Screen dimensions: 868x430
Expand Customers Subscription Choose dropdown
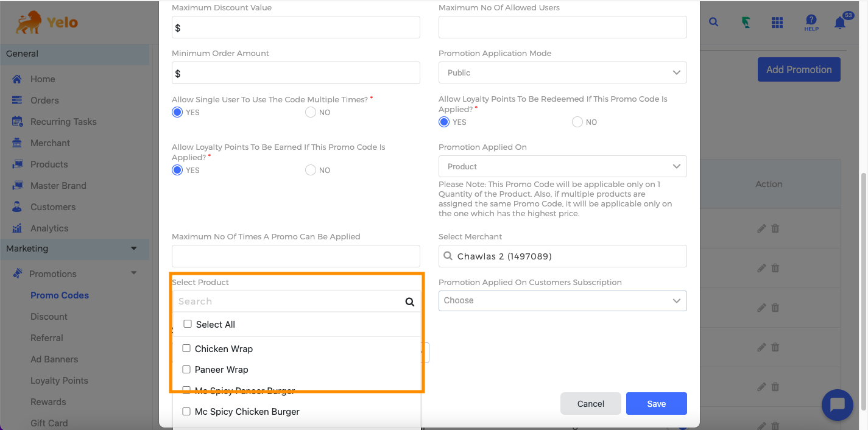pos(562,300)
